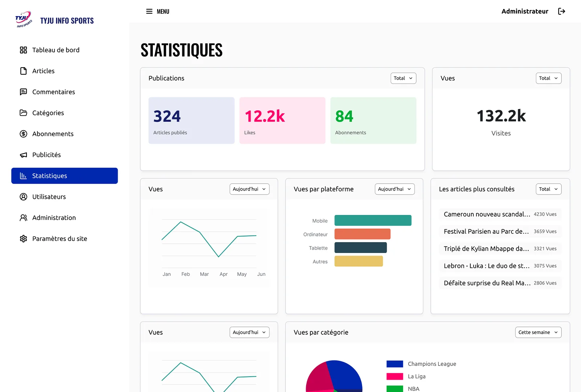The image size is (581, 392).
Task: Click the Catégories folder icon
Action: (23, 113)
